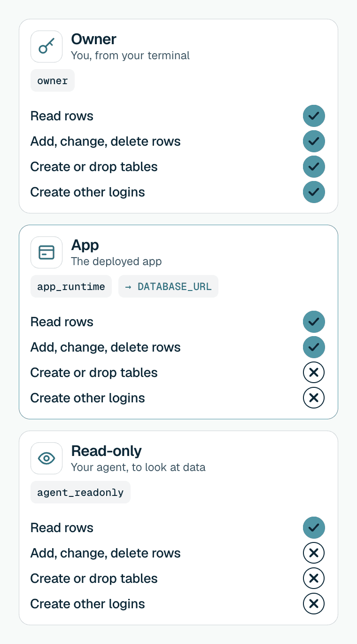Click "Read rows" label in App card
Screen dimensions: 357x644
point(62,322)
